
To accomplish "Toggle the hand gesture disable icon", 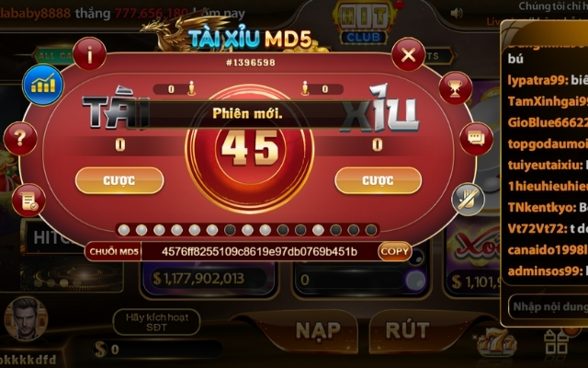I will click(468, 199).
